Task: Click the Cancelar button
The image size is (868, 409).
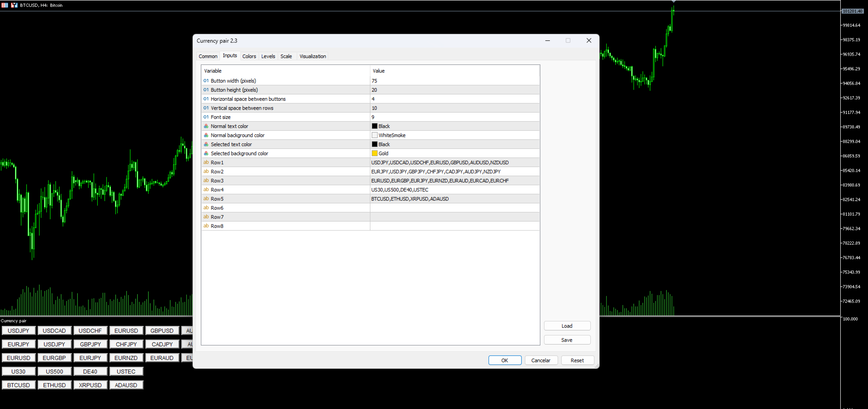Action: click(x=541, y=360)
